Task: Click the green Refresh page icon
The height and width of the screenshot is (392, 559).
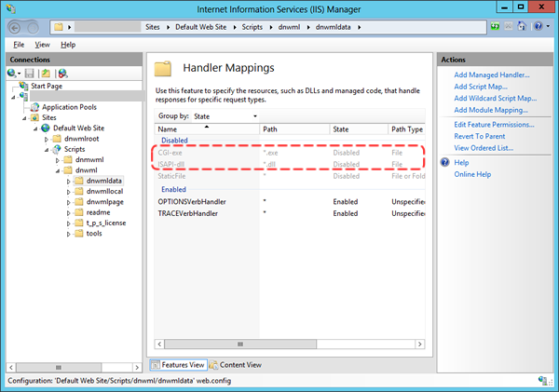Action: point(495,26)
